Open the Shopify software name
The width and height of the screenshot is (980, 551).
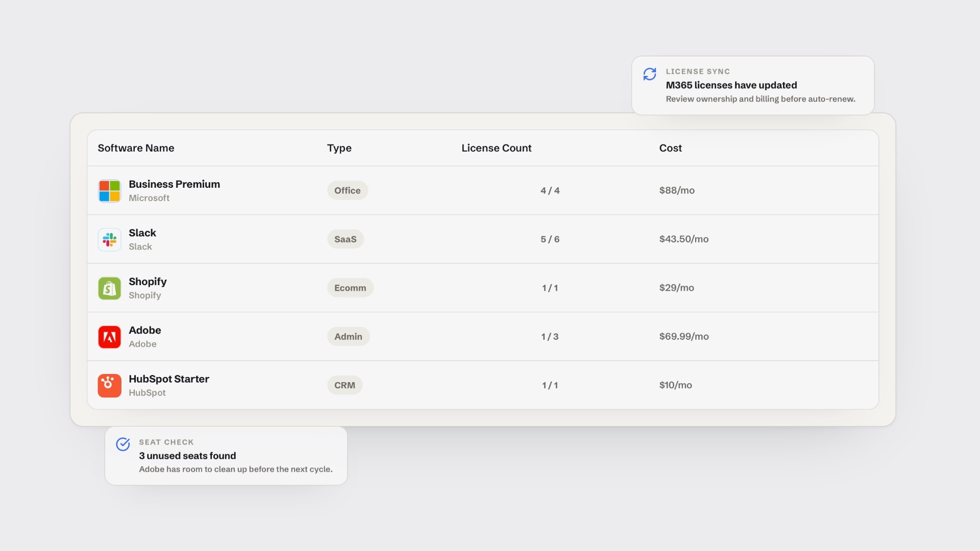click(148, 282)
